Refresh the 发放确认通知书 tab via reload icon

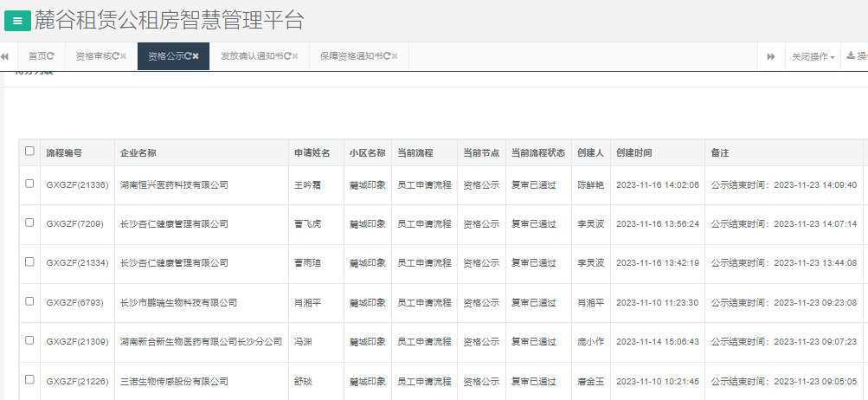click(x=287, y=56)
